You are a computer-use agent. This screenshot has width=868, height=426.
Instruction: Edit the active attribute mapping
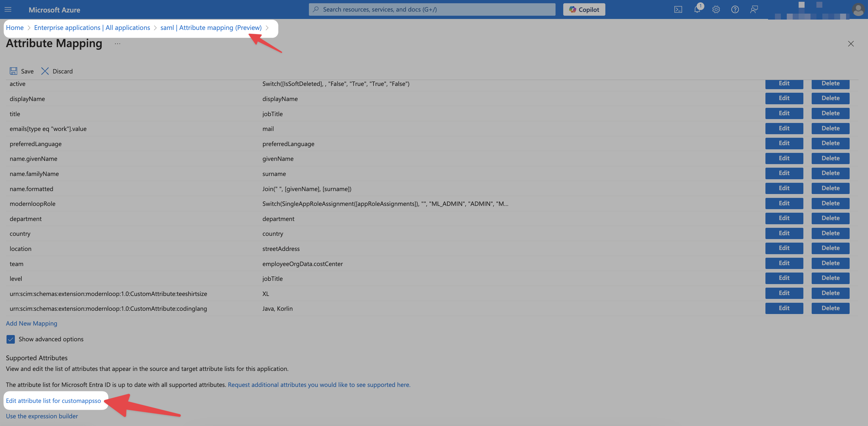coord(784,84)
